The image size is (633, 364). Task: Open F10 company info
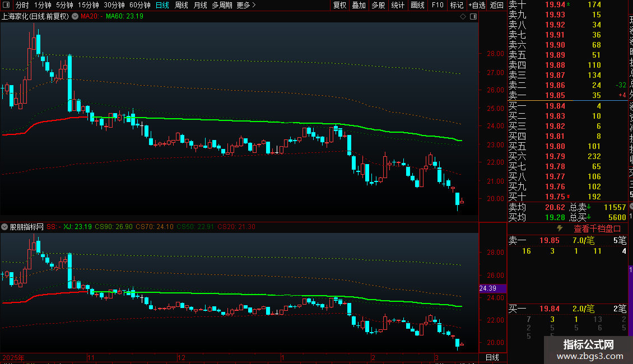pos(437,5)
